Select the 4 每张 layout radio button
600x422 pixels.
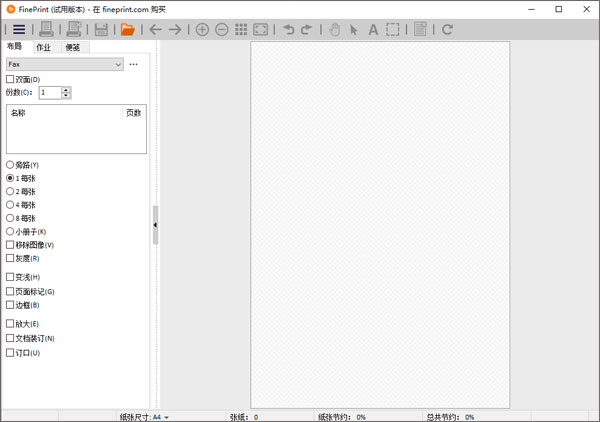[11, 204]
